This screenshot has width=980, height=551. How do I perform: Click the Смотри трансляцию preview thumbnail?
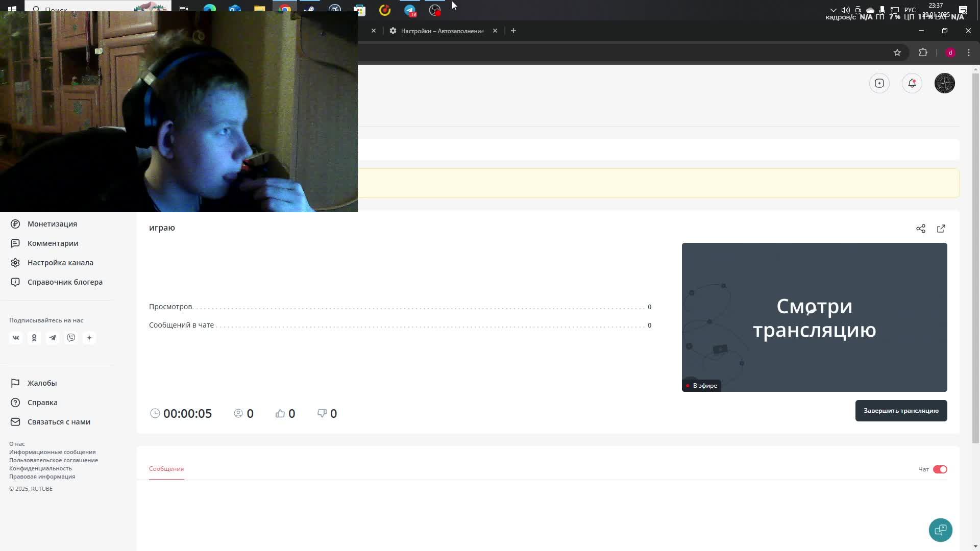coord(814,317)
